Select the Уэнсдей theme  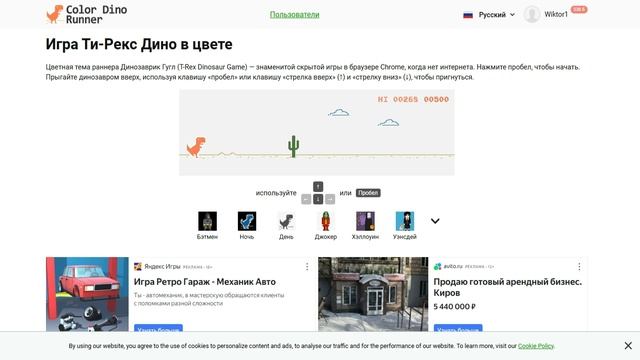point(404,225)
